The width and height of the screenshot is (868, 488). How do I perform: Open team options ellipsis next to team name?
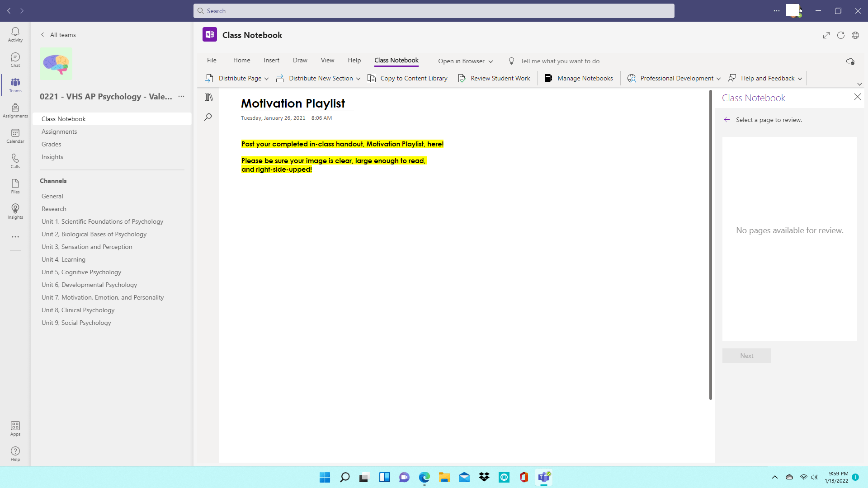click(181, 96)
